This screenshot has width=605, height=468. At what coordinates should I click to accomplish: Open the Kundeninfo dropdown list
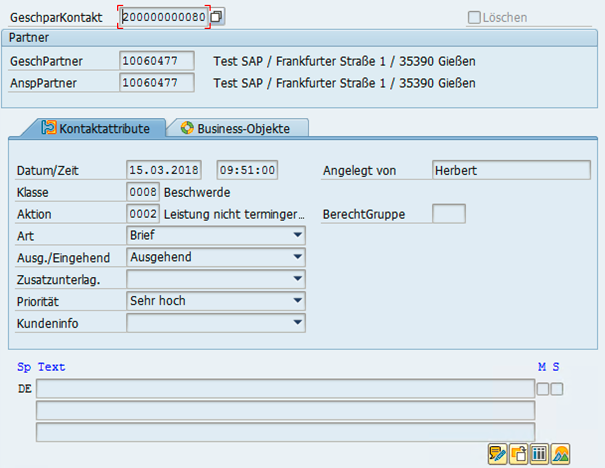(298, 322)
